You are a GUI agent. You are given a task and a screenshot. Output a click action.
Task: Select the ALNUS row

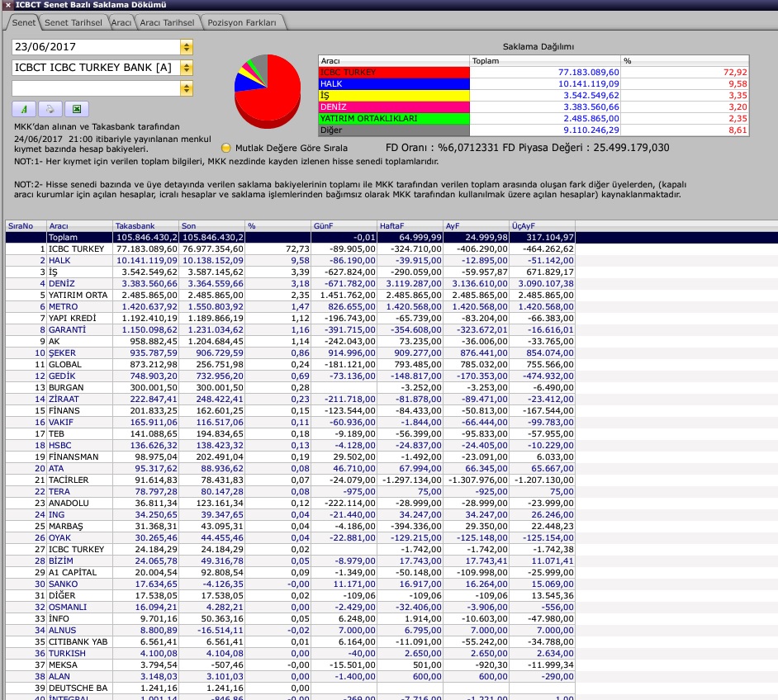290,631
